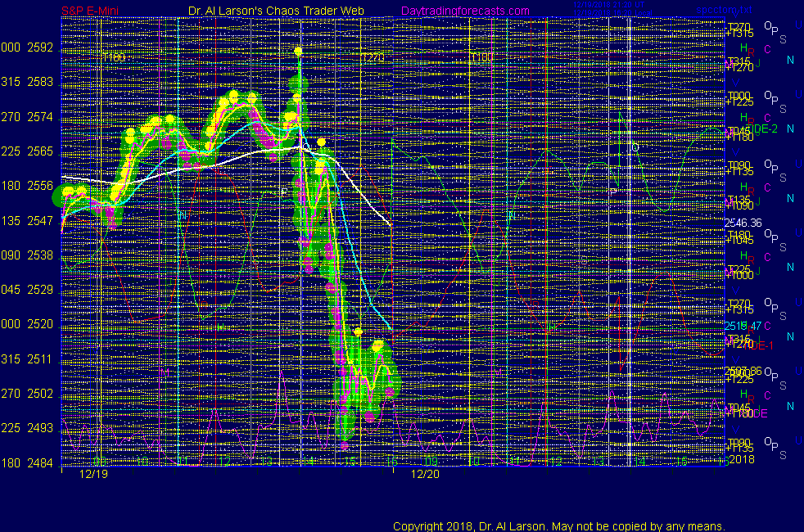Screen dimensions: 804x532
Task: Click the 2538 price level label
Action: [40, 255]
